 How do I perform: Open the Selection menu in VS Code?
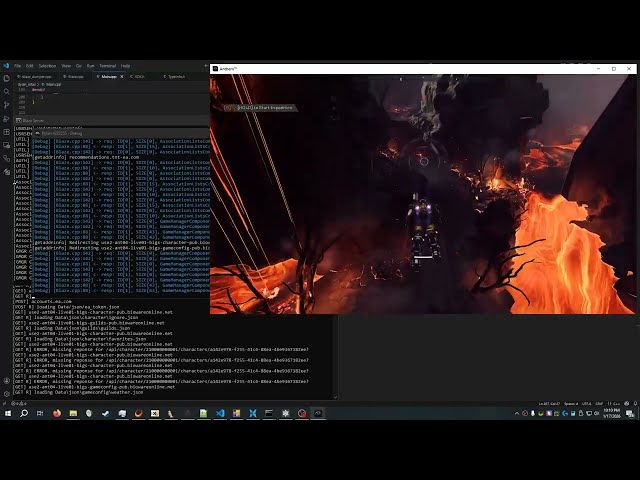(x=47, y=66)
